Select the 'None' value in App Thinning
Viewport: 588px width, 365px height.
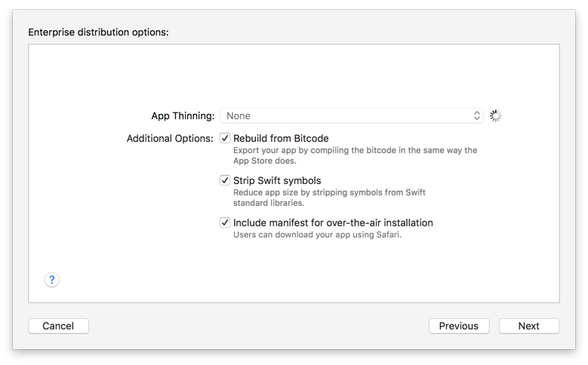pyautogui.click(x=239, y=115)
